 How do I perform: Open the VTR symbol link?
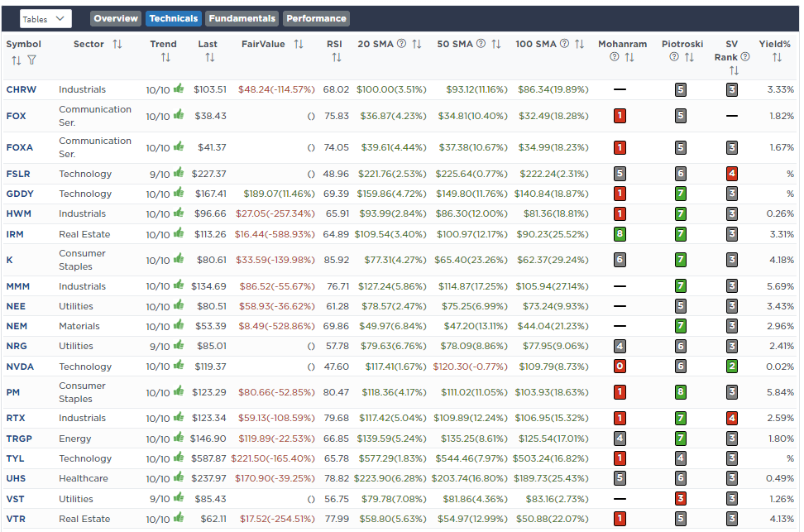[16, 519]
